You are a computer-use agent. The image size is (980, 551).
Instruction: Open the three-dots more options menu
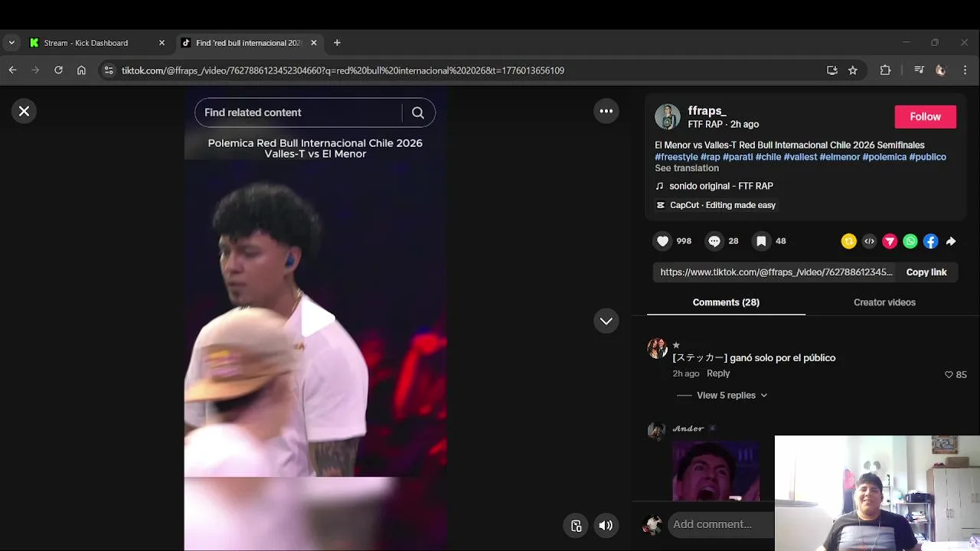click(x=606, y=111)
